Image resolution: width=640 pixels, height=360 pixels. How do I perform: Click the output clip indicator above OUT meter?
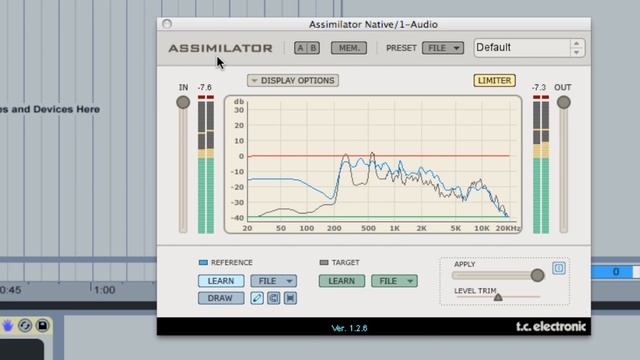click(x=541, y=97)
